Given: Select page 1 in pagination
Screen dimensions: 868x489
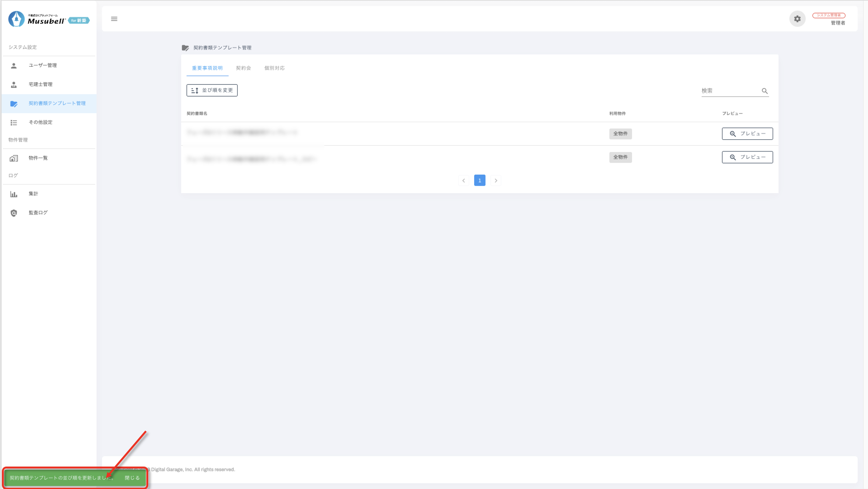Looking at the screenshot, I should point(480,180).
